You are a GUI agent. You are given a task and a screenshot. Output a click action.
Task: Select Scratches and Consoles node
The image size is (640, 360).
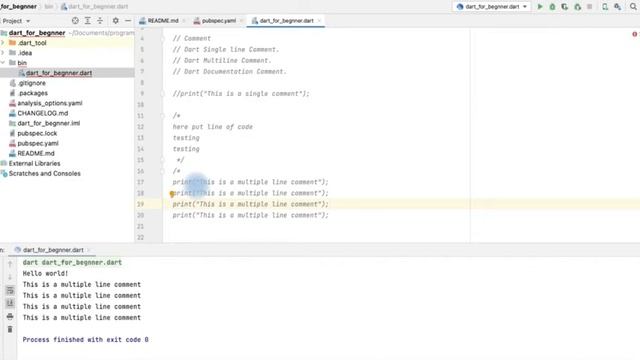coord(45,173)
